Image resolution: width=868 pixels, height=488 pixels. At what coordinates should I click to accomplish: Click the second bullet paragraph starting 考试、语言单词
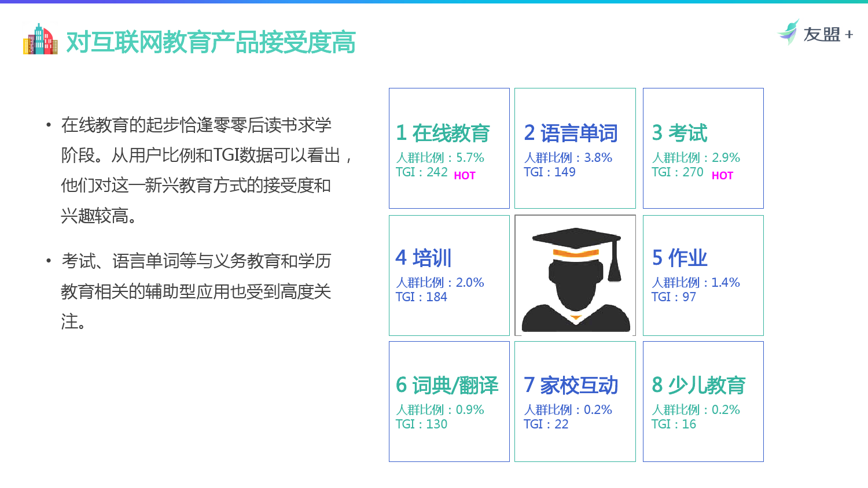click(x=196, y=291)
